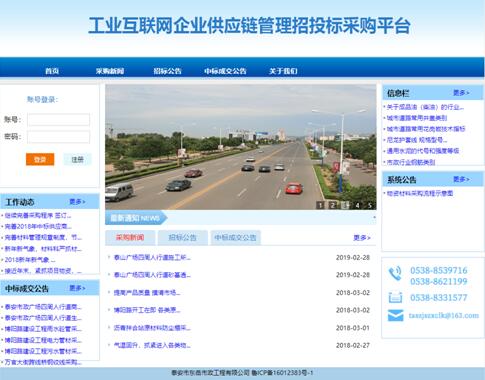This screenshot has height=380, width=485.
Task: Open the 提高产品质量 搞清市场 news item
Action: [x=147, y=293]
